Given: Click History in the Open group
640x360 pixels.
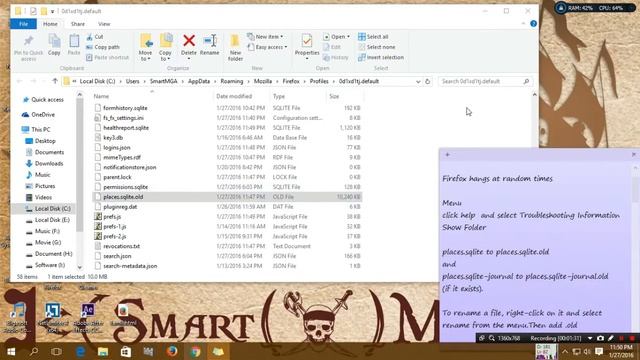Looking at the screenshot, I should click(x=336, y=58).
